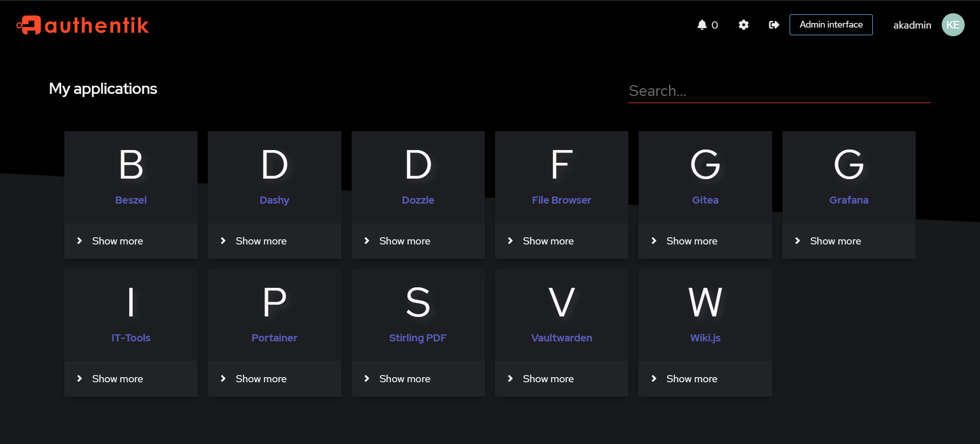This screenshot has height=444, width=980.
Task: Click the File Browser letter F icon
Action: point(561,165)
